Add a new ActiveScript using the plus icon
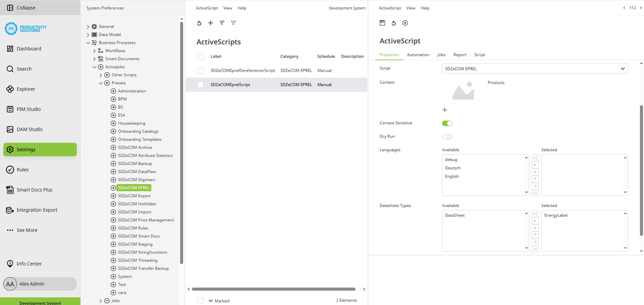644x305 pixels. (210, 23)
